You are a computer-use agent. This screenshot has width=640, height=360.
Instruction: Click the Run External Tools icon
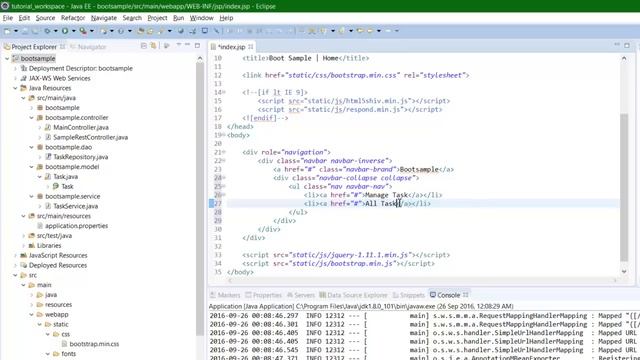83,31
